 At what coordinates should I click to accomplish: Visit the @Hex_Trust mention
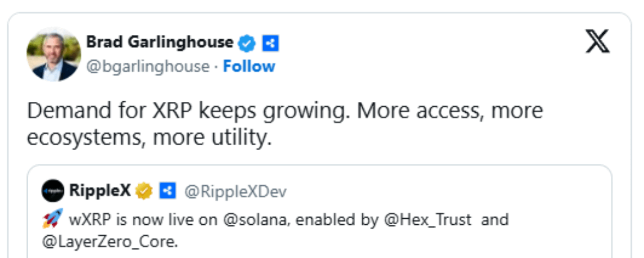[429, 220]
